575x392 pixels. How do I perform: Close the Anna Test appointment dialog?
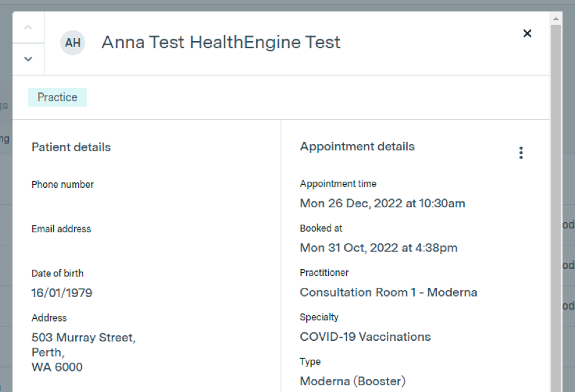click(x=527, y=34)
